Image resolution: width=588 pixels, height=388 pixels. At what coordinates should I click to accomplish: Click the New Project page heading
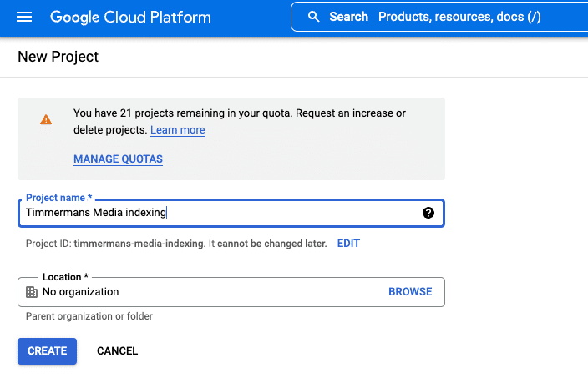point(58,57)
